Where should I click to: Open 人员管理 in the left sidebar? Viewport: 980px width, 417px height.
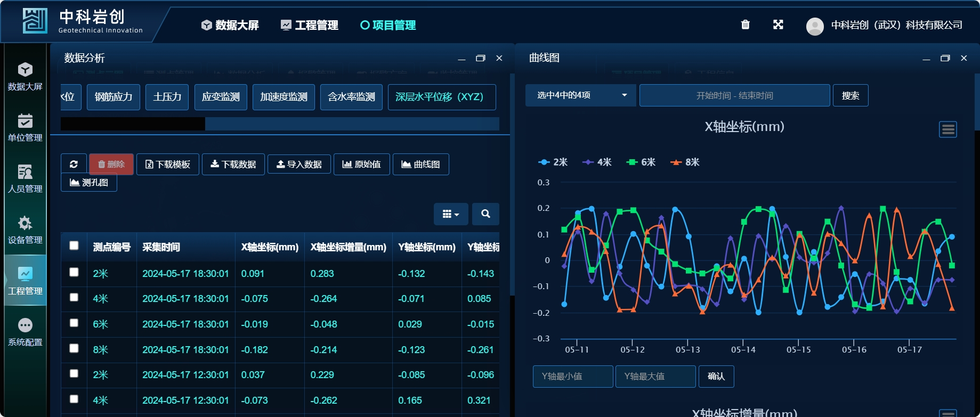[x=25, y=179]
